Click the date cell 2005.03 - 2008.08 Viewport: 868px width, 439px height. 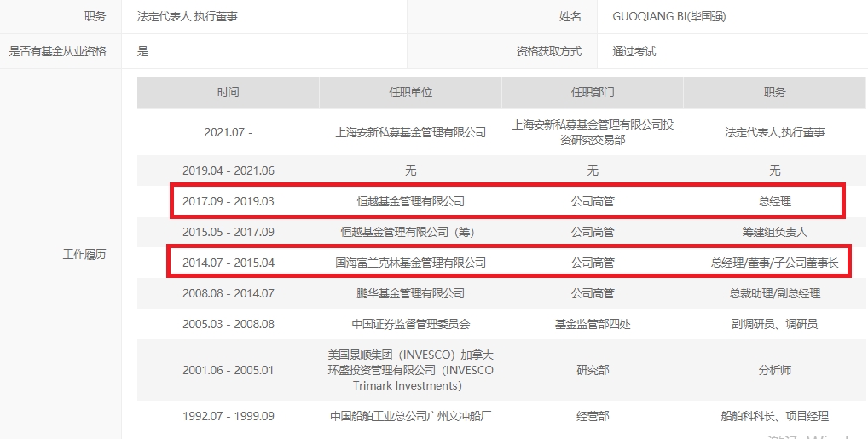pos(228,324)
